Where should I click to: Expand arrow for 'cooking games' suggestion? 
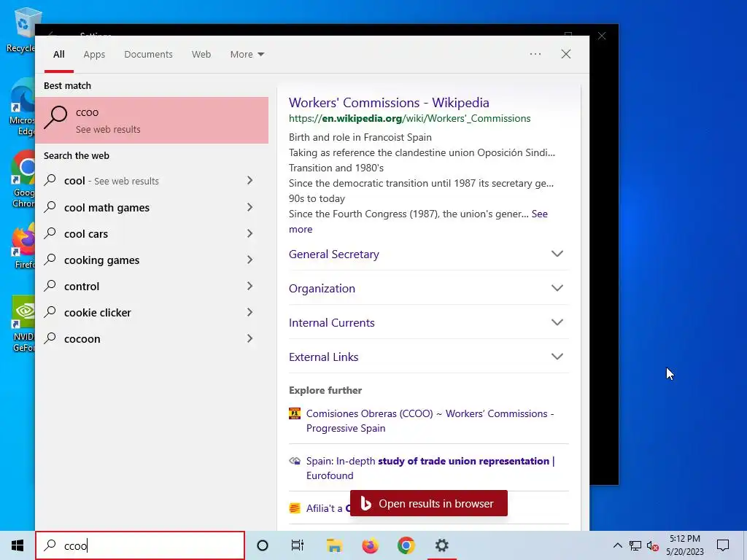(249, 260)
